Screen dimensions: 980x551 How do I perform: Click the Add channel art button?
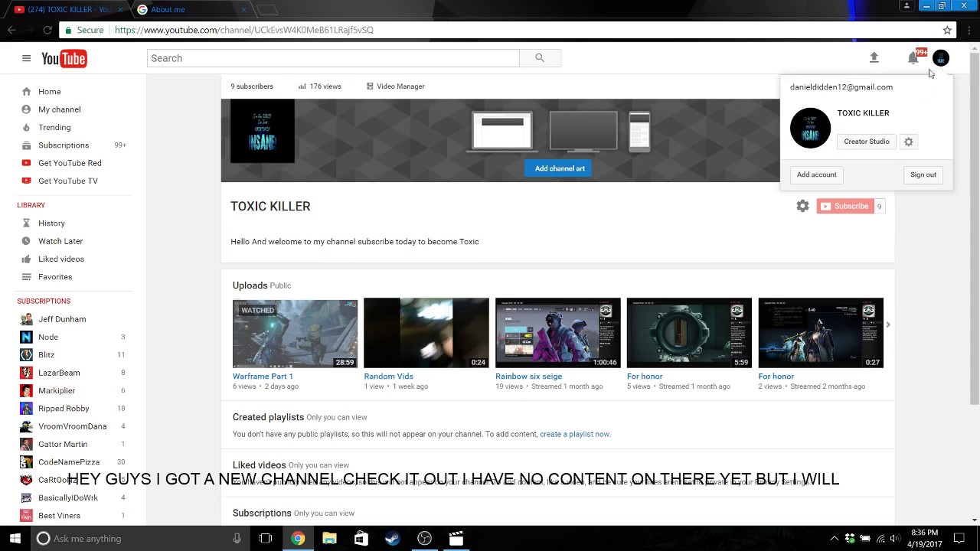pos(560,168)
